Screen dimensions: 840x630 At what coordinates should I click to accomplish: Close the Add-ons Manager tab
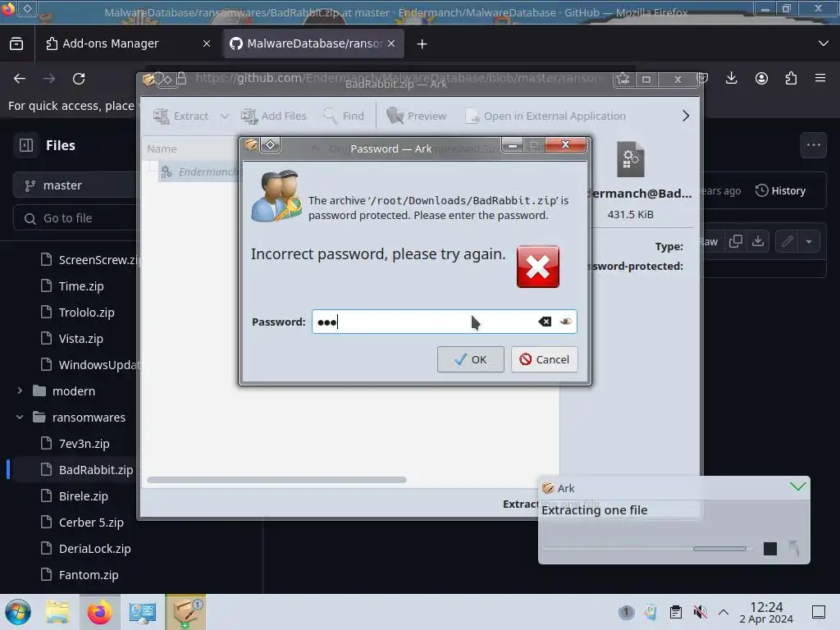[206, 43]
